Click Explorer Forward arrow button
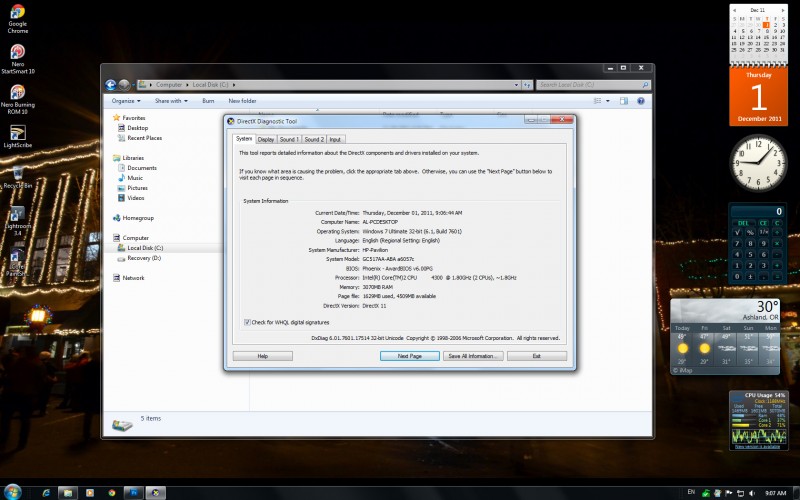This screenshot has height=500, width=800. coord(124,85)
